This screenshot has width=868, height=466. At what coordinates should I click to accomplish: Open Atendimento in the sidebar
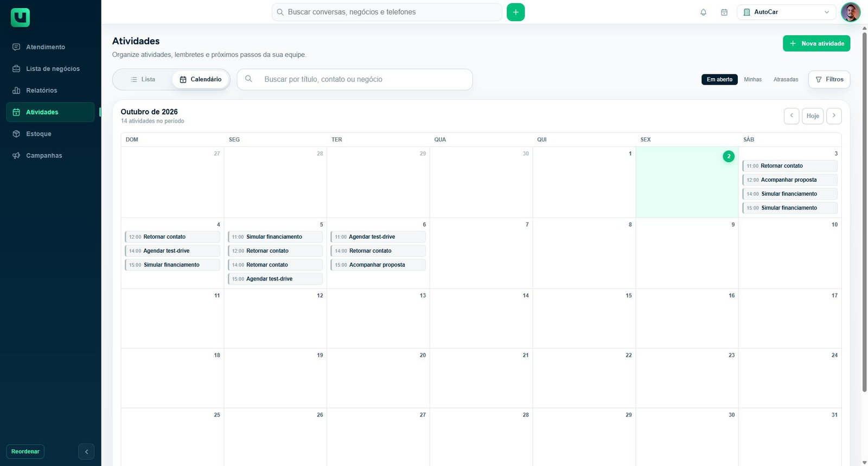point(50,47)
